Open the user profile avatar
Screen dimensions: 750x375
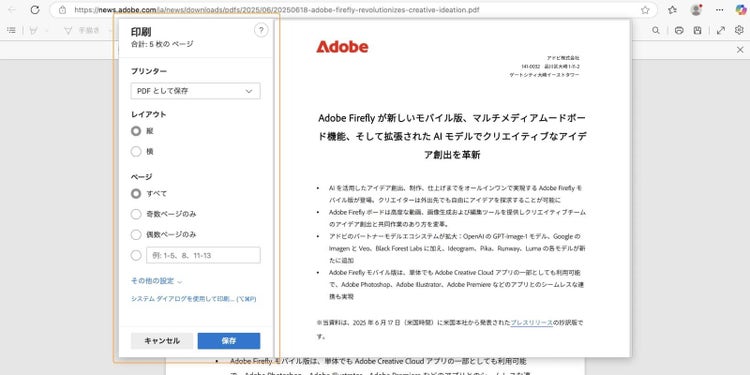click(x=696, y=10)
